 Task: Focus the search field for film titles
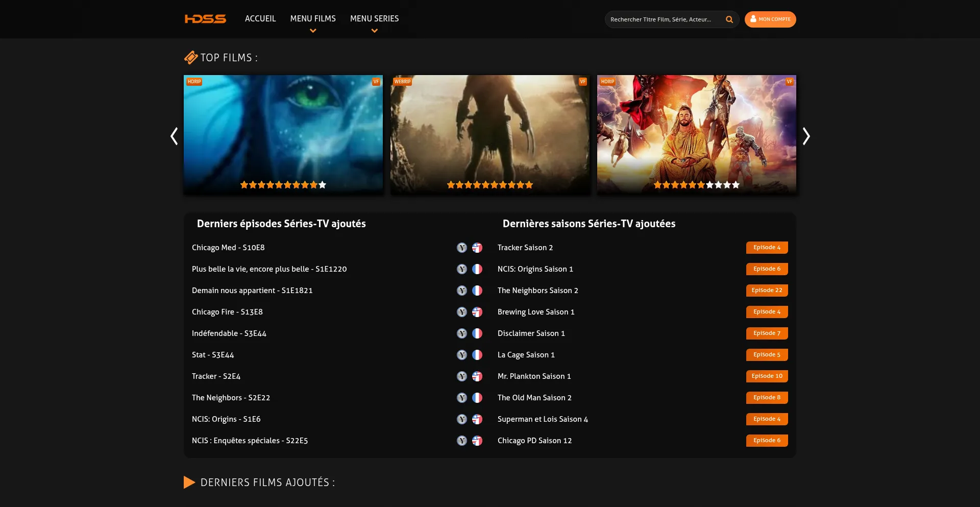(664, 19)
